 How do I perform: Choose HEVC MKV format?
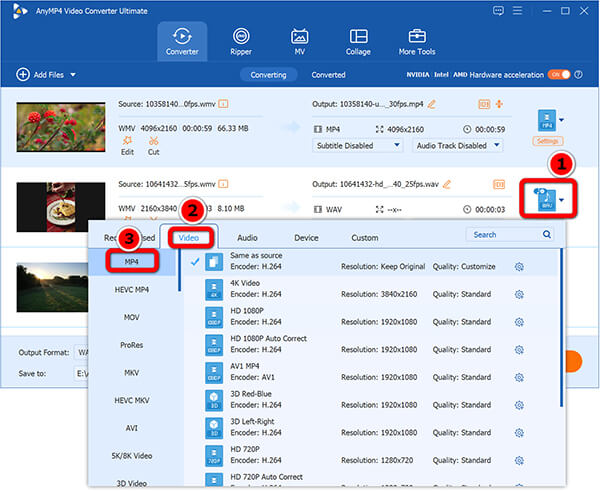coord(131,401)
